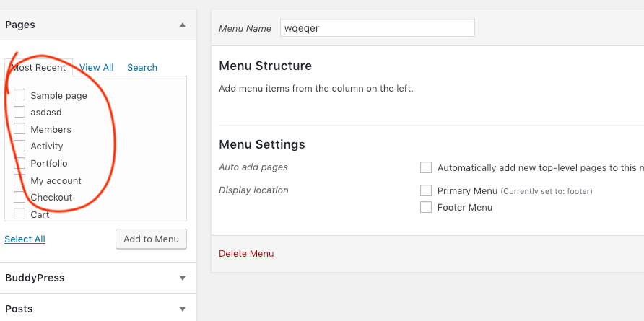
Task: Expand the Posts section
Action: click(183, 309)
